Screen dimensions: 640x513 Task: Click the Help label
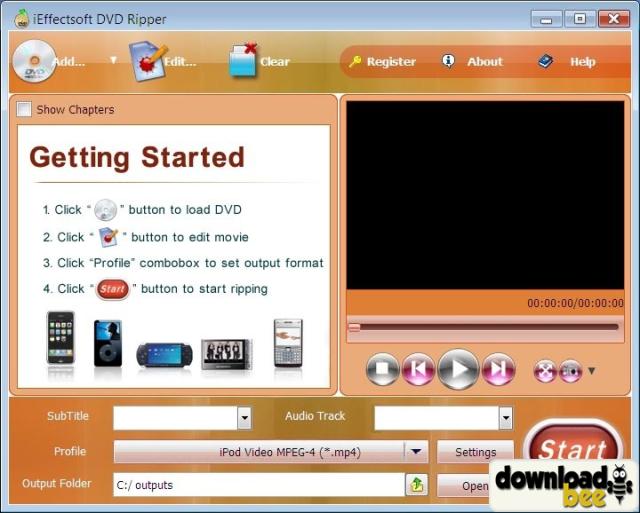pyautogui.click(x=582, y=62)
